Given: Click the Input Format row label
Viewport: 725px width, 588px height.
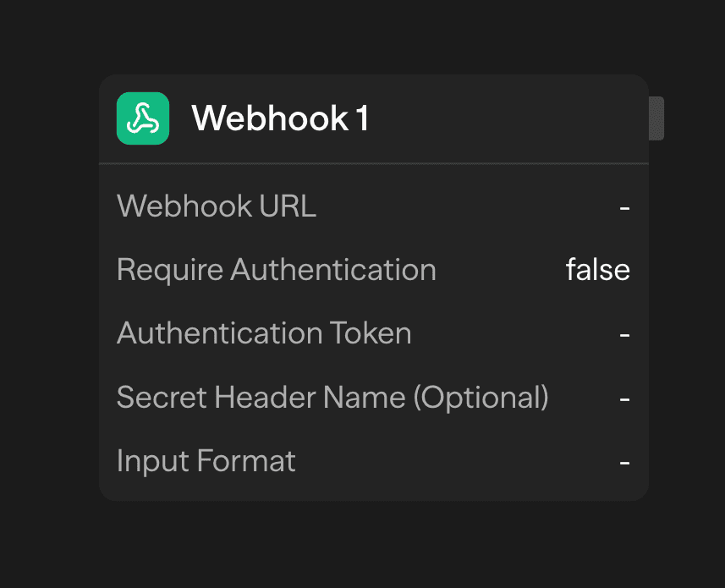Looking at the screenshot, I should point(206,461).
